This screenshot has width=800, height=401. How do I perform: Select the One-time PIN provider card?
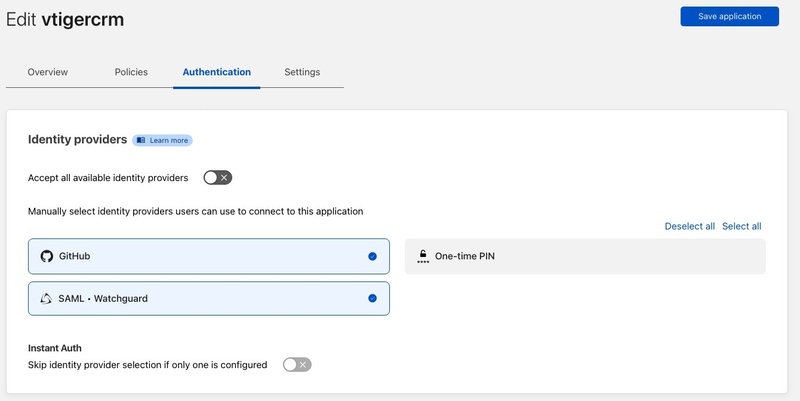coord(585,256)
